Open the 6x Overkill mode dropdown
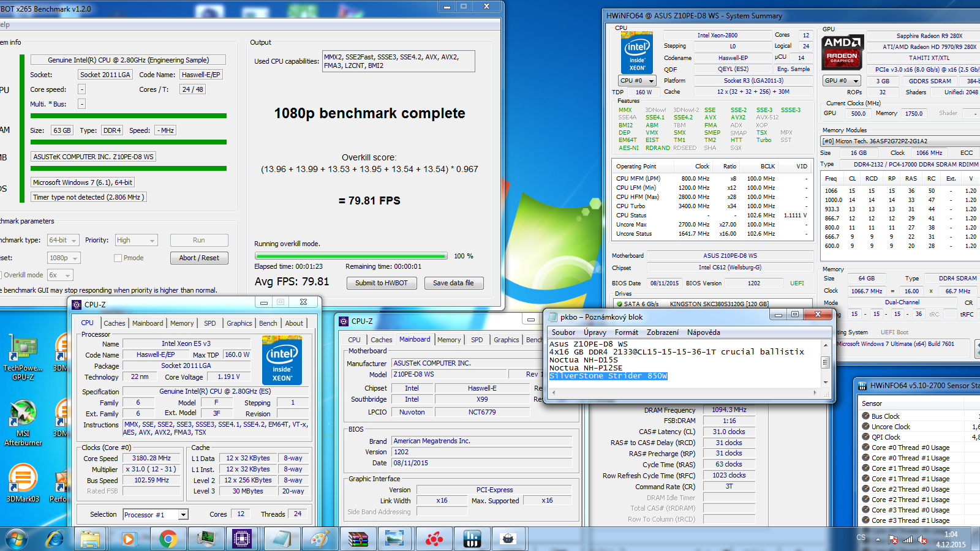Viewport: 980px width, 551px height. tap(60, 275)
